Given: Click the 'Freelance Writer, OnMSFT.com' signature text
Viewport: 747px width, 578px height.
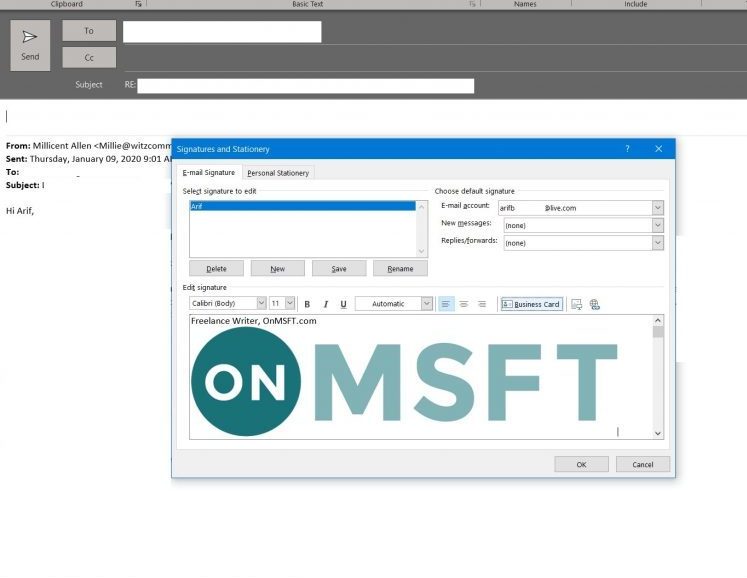Looking at the screenshot, I should click(253, 321).
